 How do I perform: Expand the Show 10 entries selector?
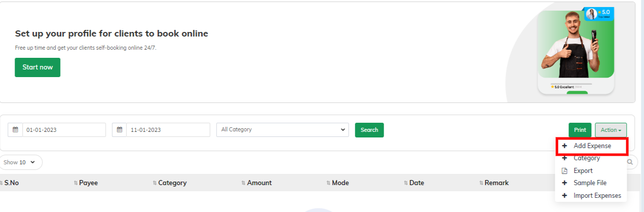[x=20, y=162]
